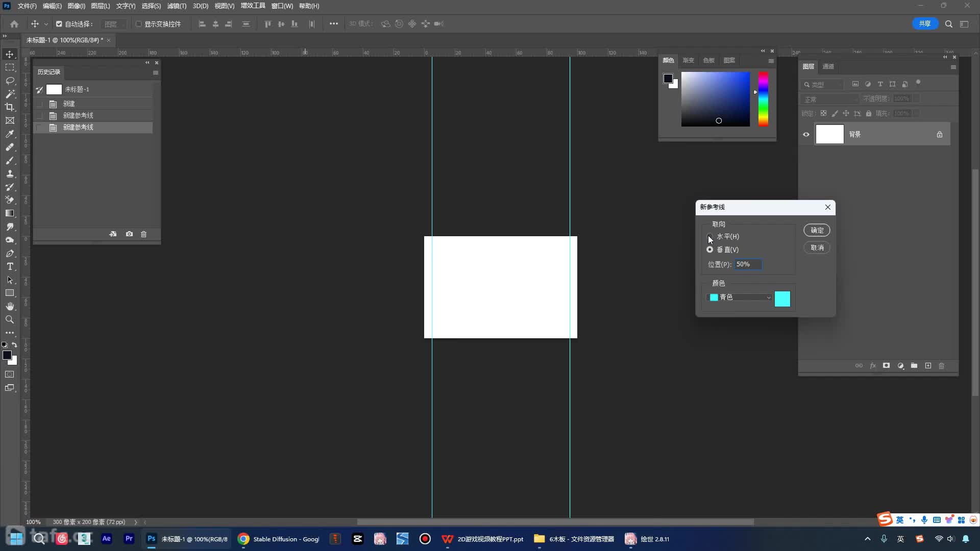
Task: Toggle lock on the 背景 layer
Action: point(939,135)
